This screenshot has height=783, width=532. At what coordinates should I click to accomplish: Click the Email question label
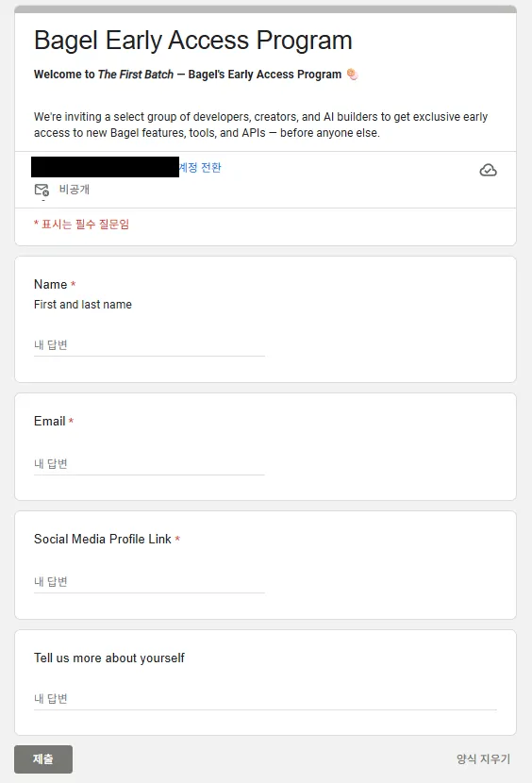(49, 421)
